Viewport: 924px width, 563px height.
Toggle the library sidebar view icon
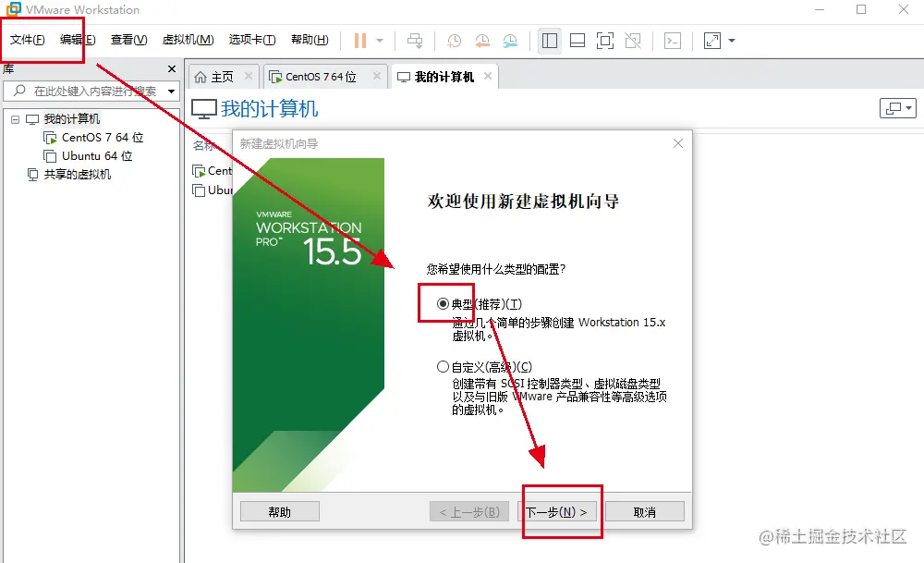(549, 40)
